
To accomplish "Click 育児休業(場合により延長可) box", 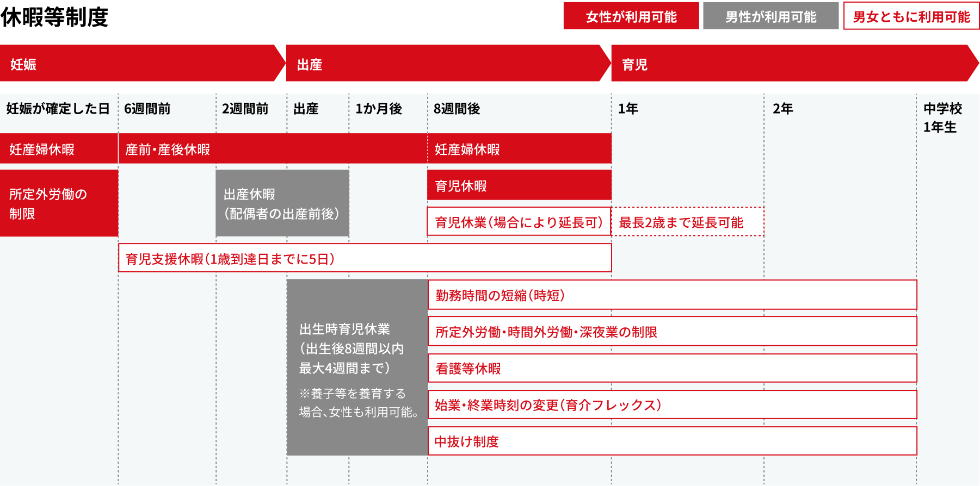I will point(519,222).
